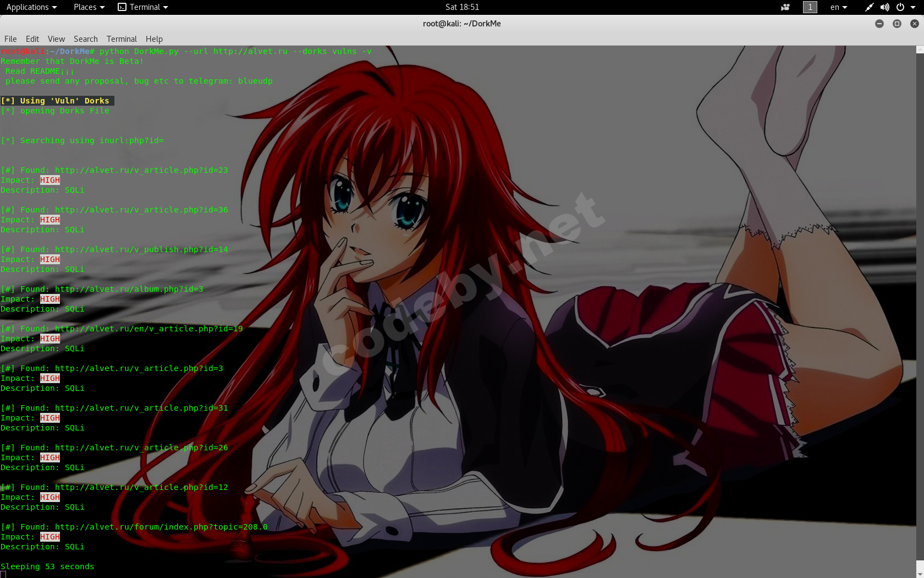
Task: Click the found URL v_article.php?id=26
Action: tap(141, 448)
